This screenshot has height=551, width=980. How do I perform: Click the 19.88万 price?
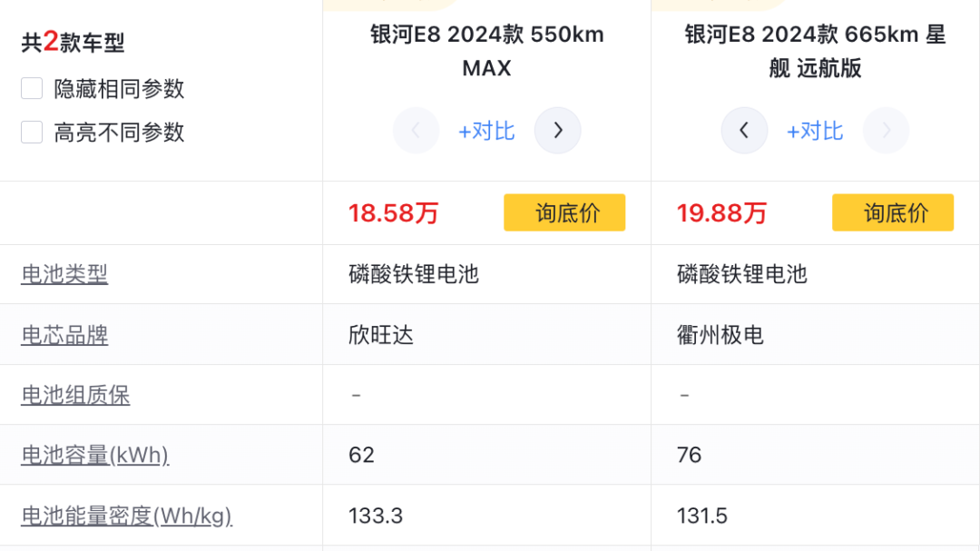722,213
